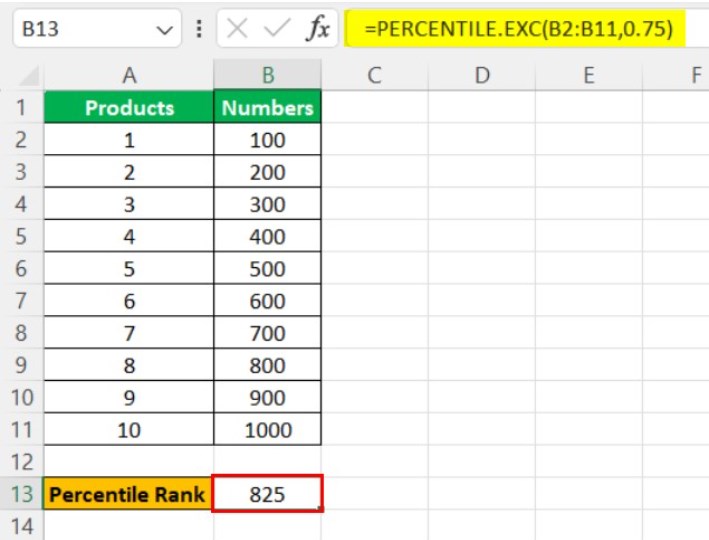Select the result cell showing 825
Viewport: 709px width, 540px height.
pos(267,493)
